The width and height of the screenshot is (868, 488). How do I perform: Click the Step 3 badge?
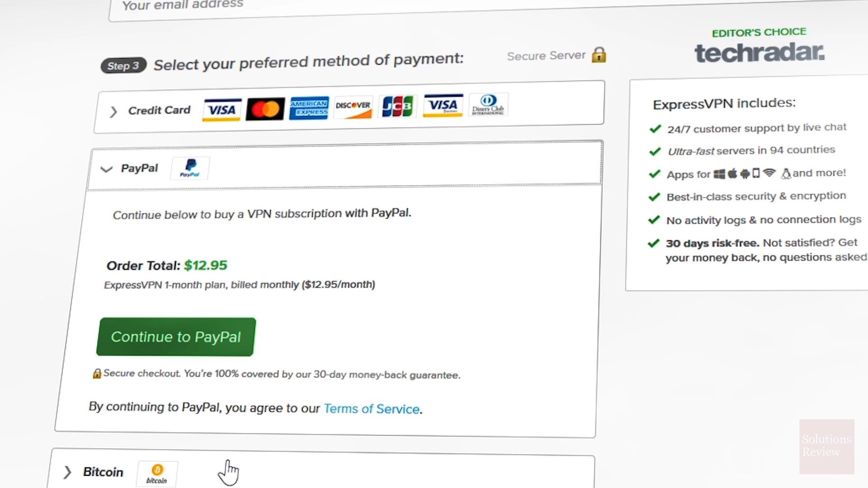pos(123,66)
